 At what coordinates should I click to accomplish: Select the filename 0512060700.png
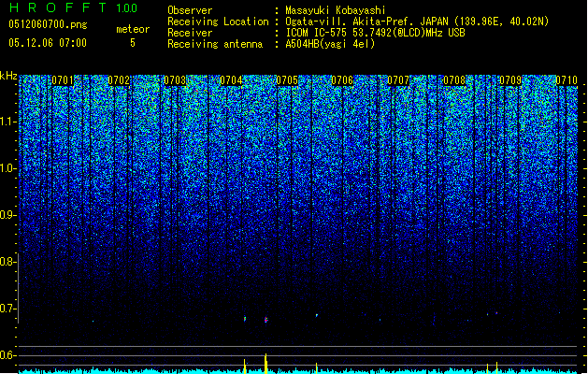pos(48,24)
